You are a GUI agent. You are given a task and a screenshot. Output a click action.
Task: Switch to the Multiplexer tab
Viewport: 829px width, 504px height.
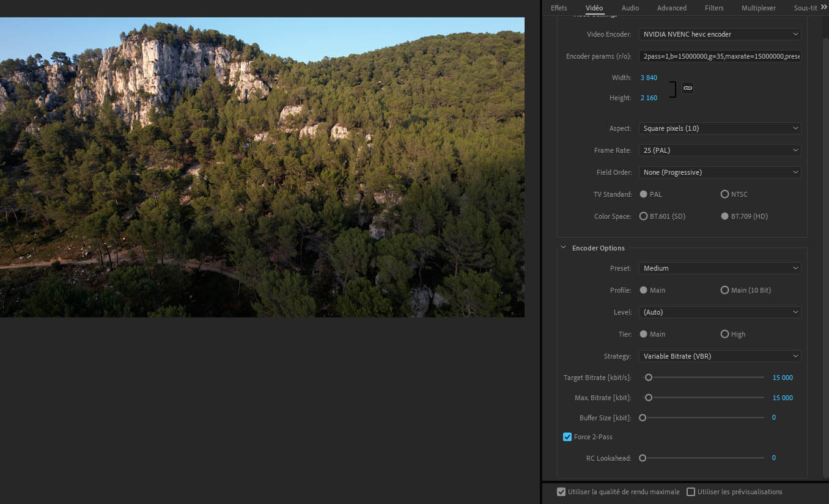coord(759,8)
